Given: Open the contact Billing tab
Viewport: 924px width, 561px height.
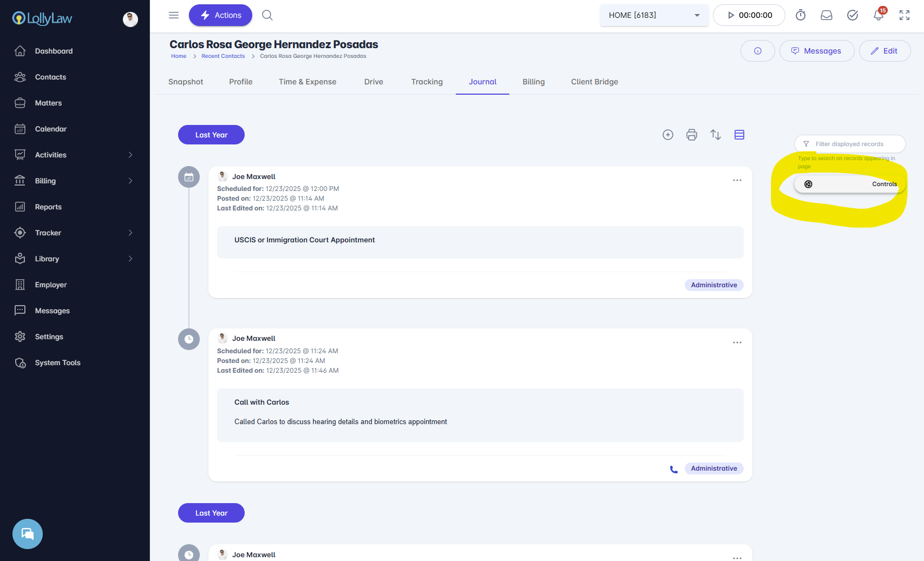Looking at the screenshot, I should click(534, 82).
